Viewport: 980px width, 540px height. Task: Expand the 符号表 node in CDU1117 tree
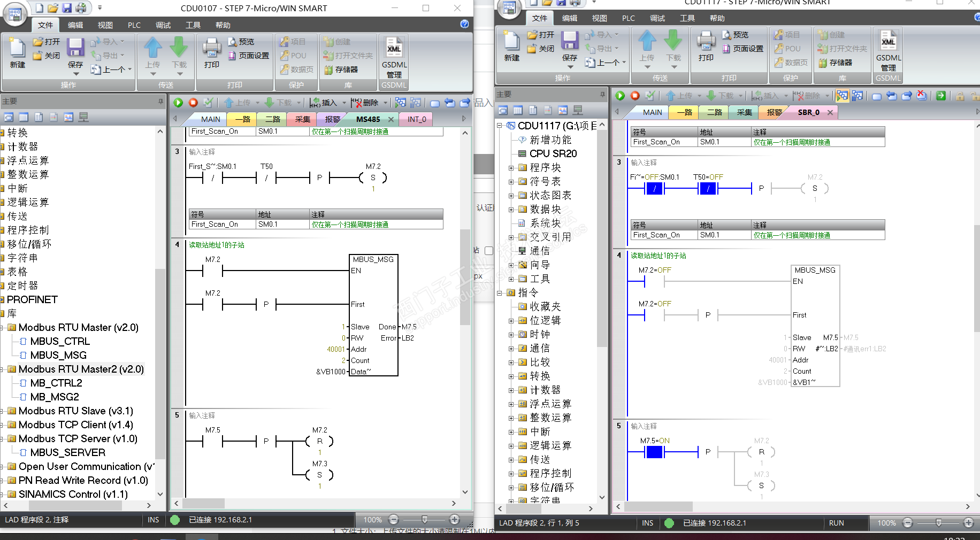(511, 182)
